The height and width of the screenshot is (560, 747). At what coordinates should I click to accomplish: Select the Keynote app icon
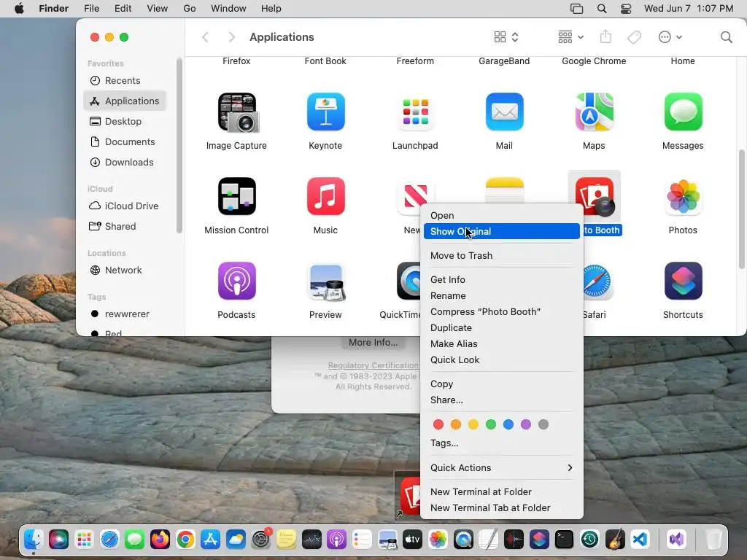(x=326, y=112)
